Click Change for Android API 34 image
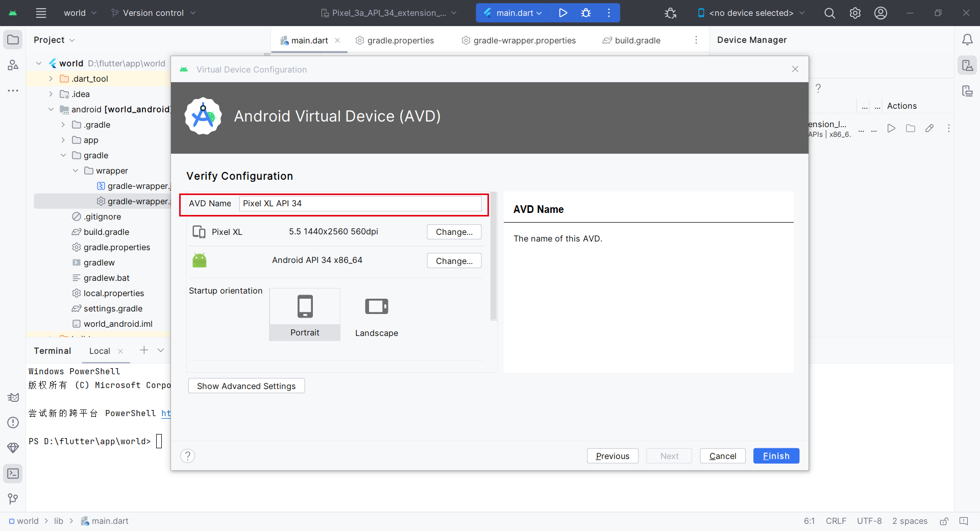 tap(454, 261)
